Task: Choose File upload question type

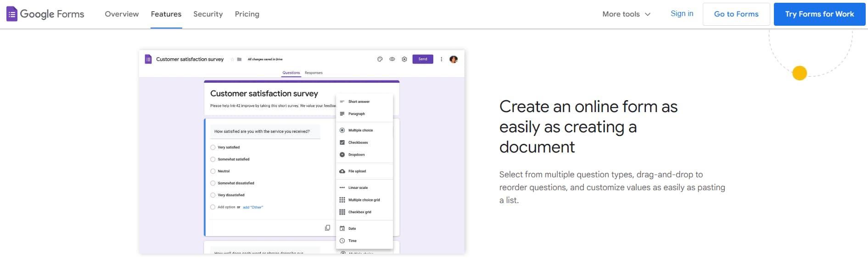Action: tap(364, 171)
